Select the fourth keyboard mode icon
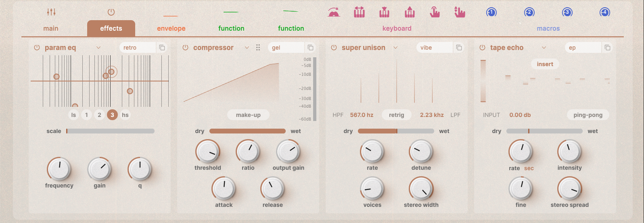Screen dimensions: 644x223 [x=410, y=12]
